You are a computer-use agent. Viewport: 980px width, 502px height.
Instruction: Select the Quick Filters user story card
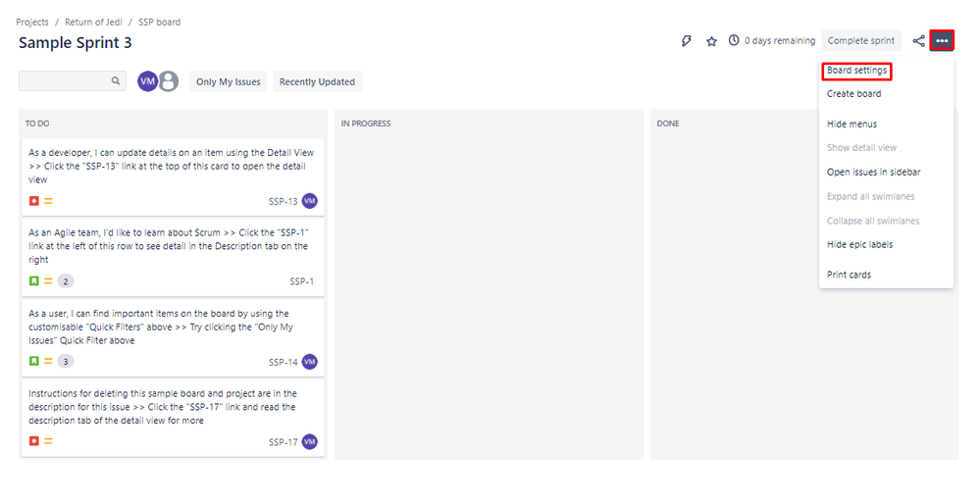pos(173,338)
